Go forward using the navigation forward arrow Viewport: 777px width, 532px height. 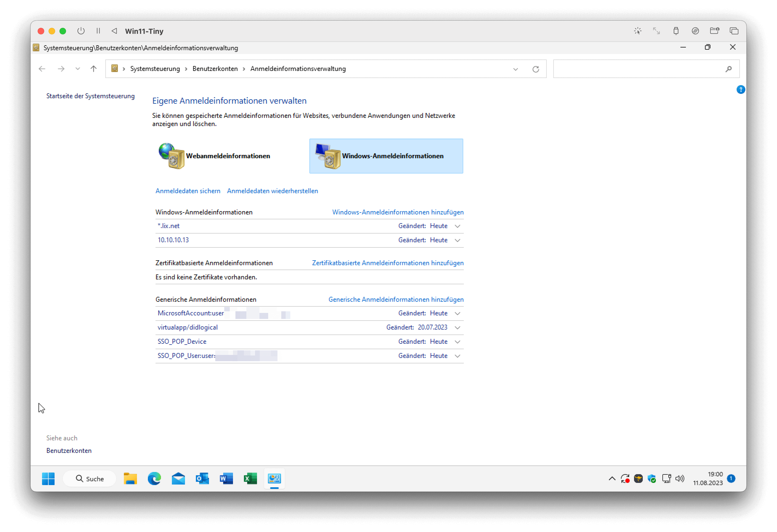click(x=61, y=69)
